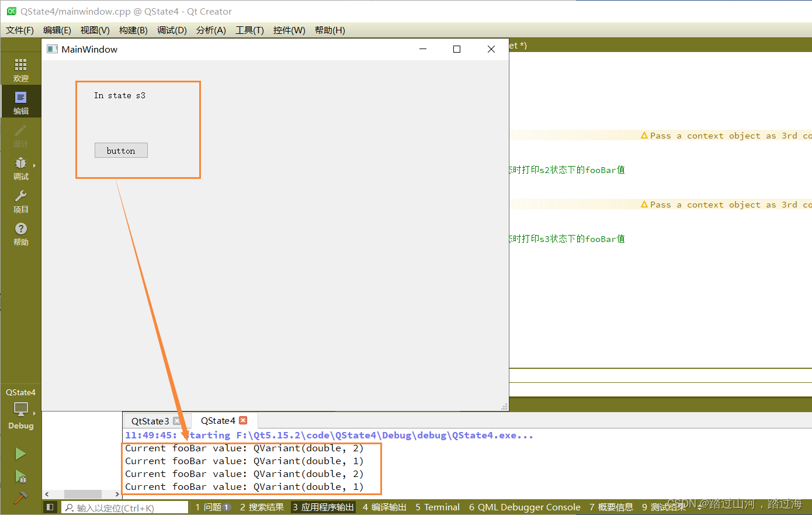
Task: Click the first "QVariant(double, 2)" output line
Action: (x=244, y=448)
